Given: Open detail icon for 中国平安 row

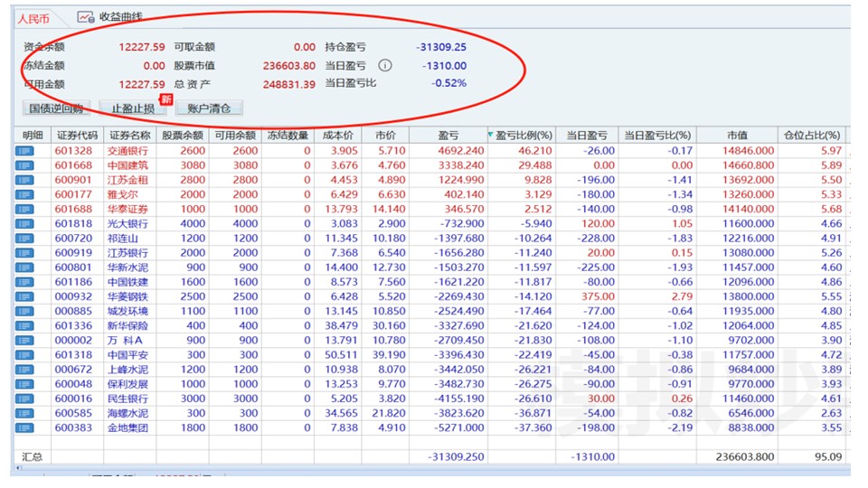Looking at the screenshot, I should [x=24, y=354].
